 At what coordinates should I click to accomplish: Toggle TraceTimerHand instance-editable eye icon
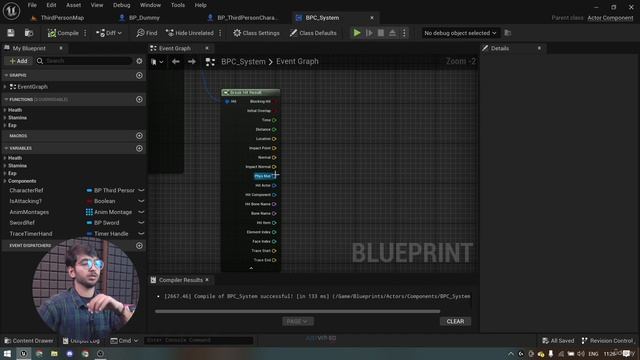point(141,233)
